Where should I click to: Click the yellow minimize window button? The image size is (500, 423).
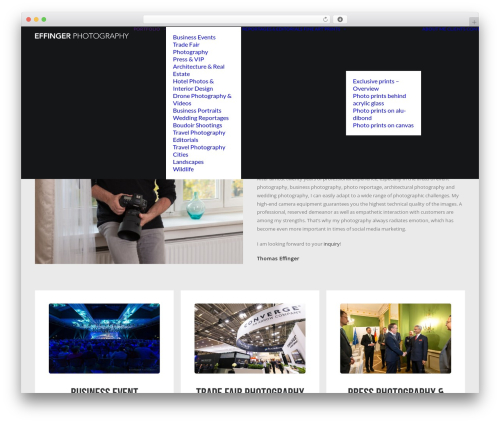(36, 19)
